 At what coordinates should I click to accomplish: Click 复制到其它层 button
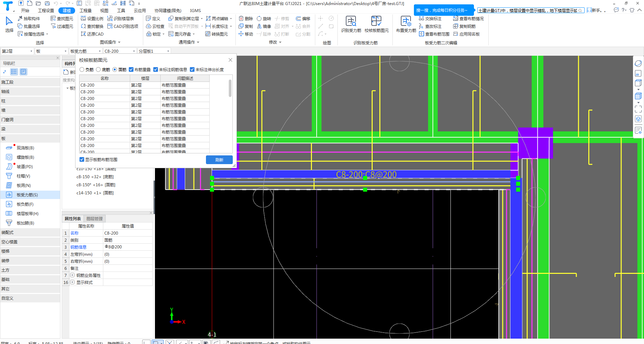point(185,18)
